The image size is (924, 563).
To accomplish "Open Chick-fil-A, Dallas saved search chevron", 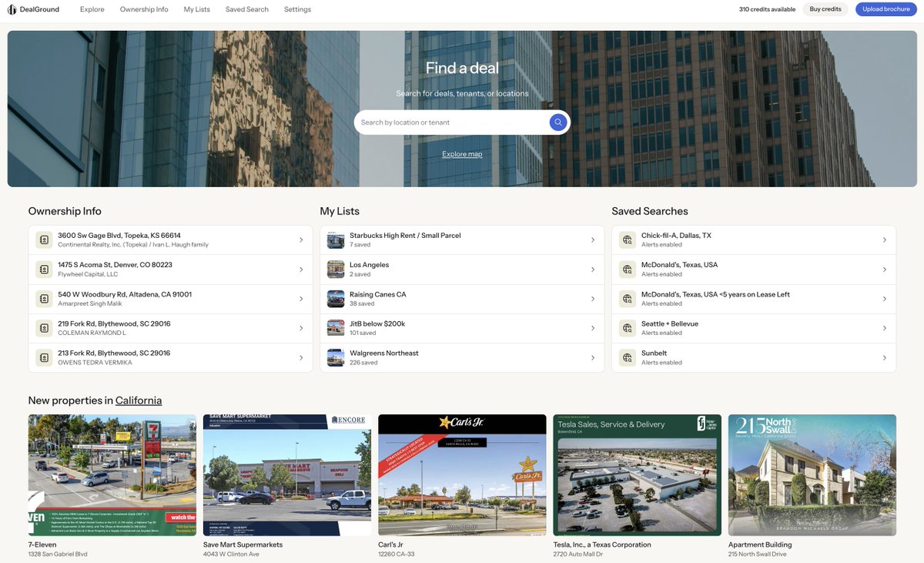I will pyautogui.click(x=885, y=240).
